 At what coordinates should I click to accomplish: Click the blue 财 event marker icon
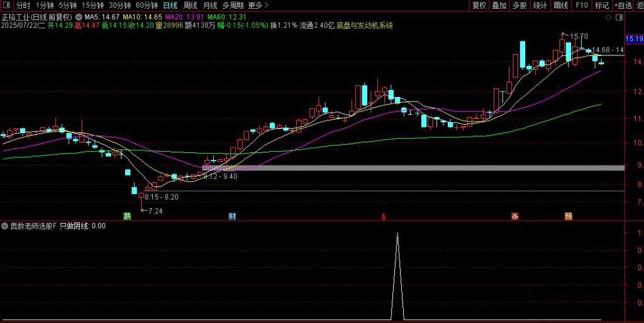pos(232,216)
